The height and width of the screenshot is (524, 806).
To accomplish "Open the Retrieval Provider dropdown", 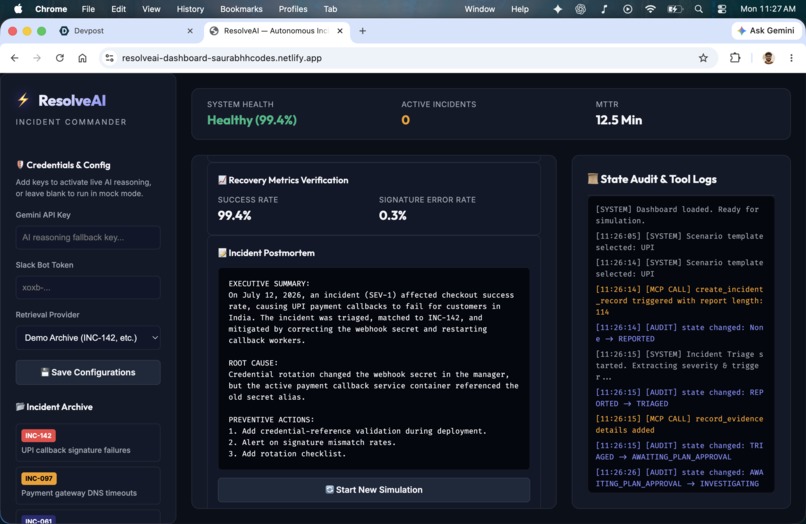I will [88, 338].
